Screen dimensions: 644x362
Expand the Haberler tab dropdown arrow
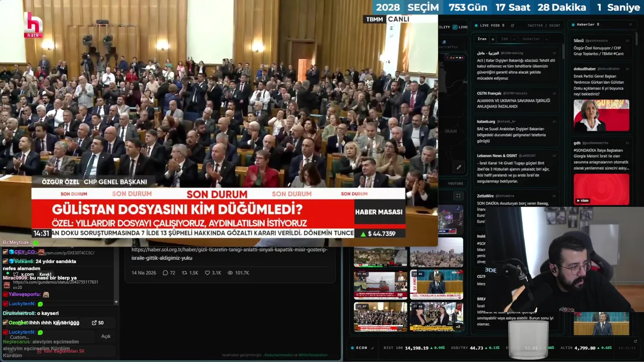click(x=546, y=39)
